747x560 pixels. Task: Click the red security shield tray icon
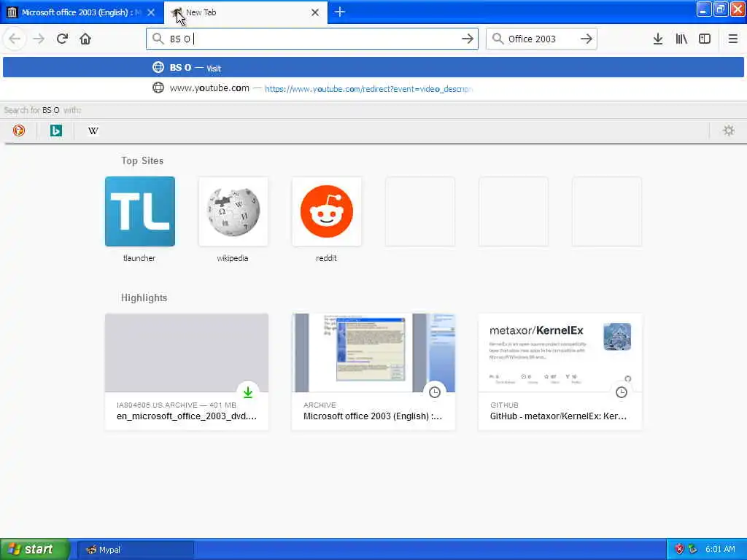pyautogui.click(x=679, y=549)
